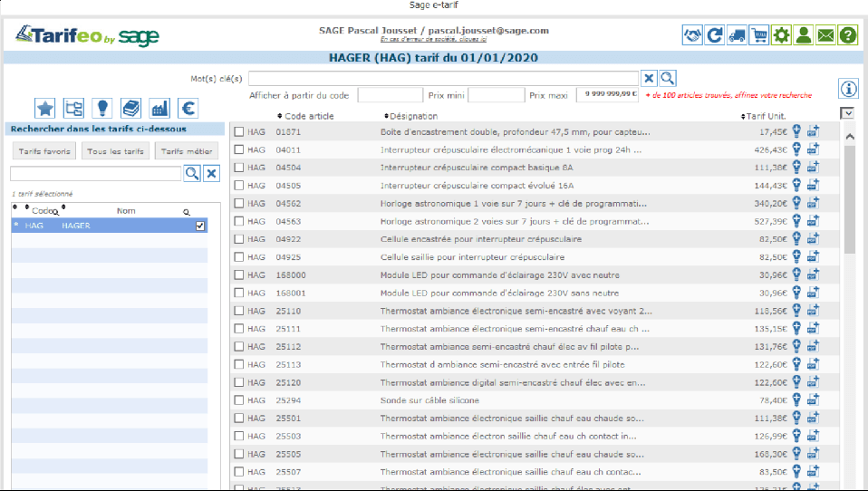Viewport: 868px width, 491px height.
Task: Click the Tarifeo by Sage logo
Action: tap(87, 36)
